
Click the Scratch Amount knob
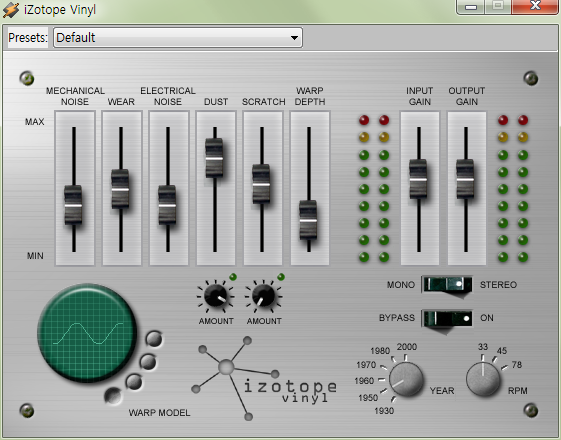pyautogui.click(x=263, y=295)
